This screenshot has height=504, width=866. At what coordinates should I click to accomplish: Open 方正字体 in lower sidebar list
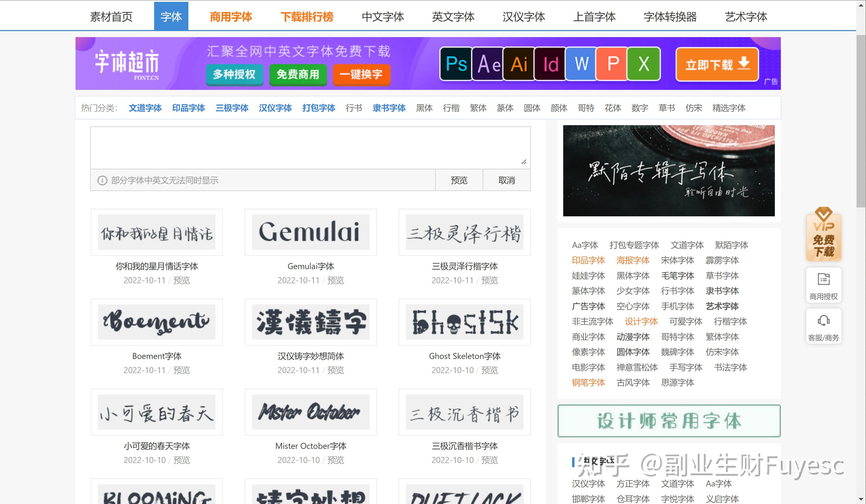[633, 483]
